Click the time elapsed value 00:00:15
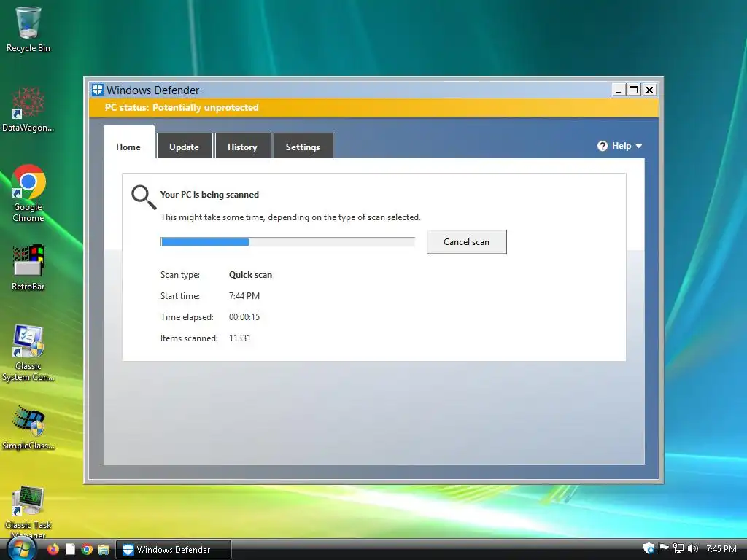 tap(244, 317)
